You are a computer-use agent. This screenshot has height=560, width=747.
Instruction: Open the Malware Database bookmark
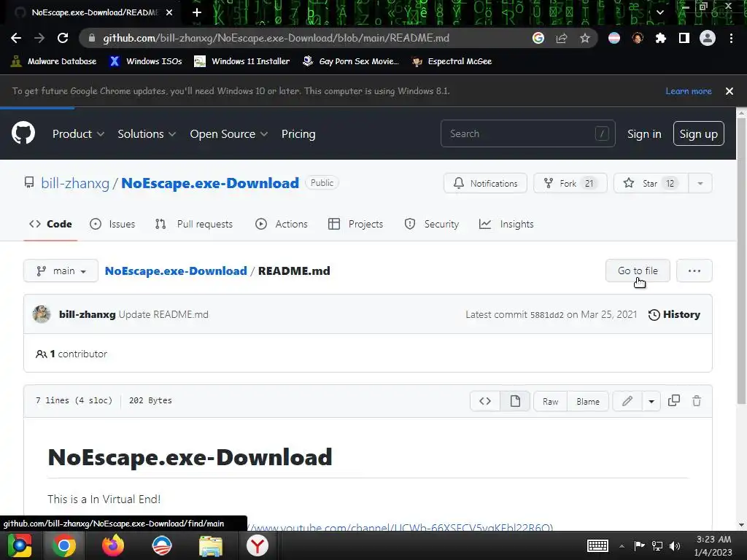tap(53, 61)
